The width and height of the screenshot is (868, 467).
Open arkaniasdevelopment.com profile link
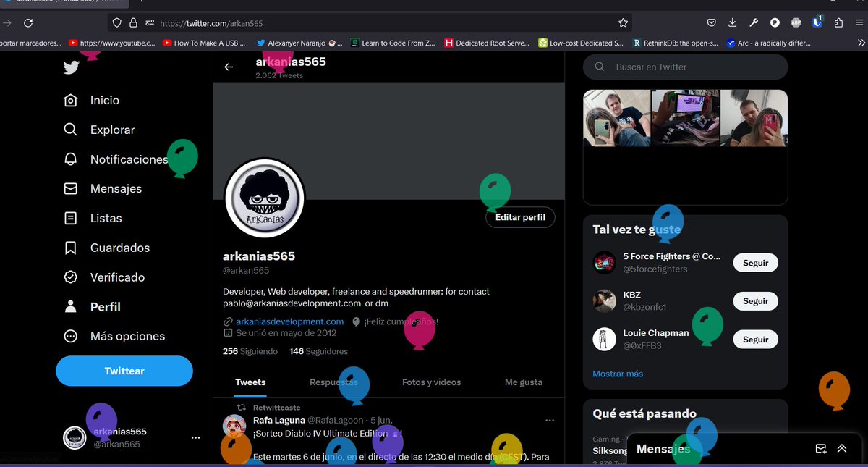click(289, 321)
